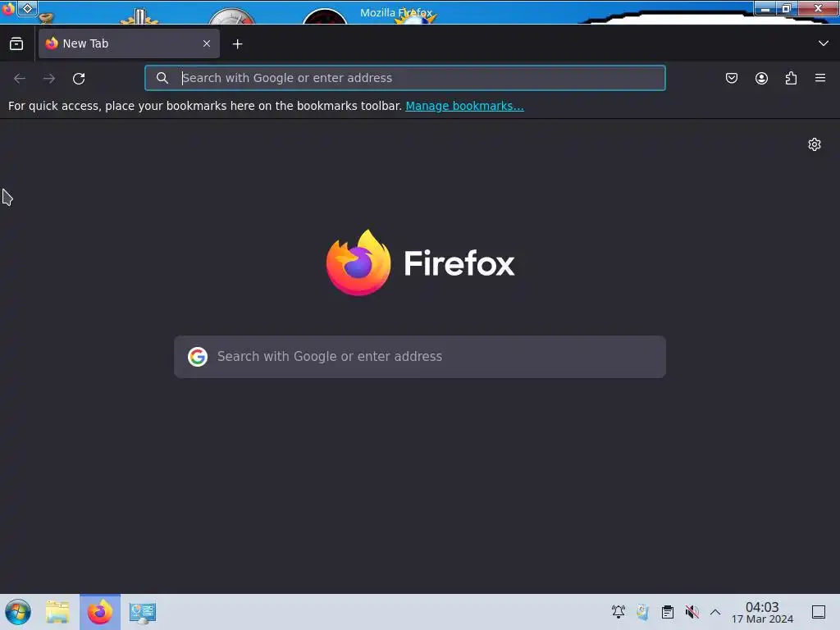The image size is (840, 630).
Task: Open the taskbar Start menu orb
Action: point(18,612)
